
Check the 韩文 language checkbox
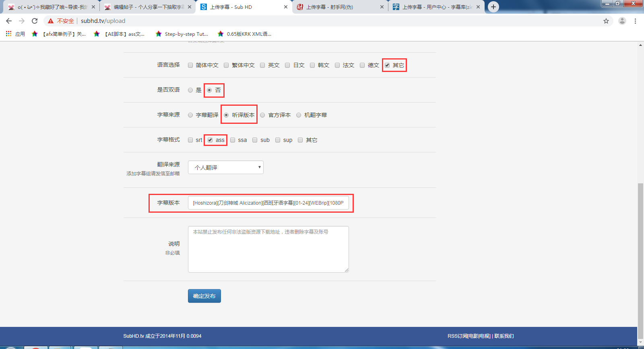(x=312, y=65)
